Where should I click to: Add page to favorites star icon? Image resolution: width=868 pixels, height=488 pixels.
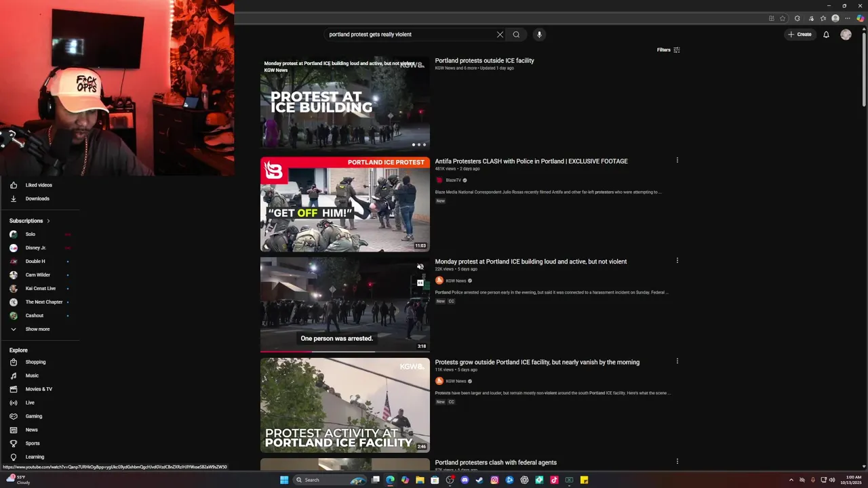click(x=783, y=18)
